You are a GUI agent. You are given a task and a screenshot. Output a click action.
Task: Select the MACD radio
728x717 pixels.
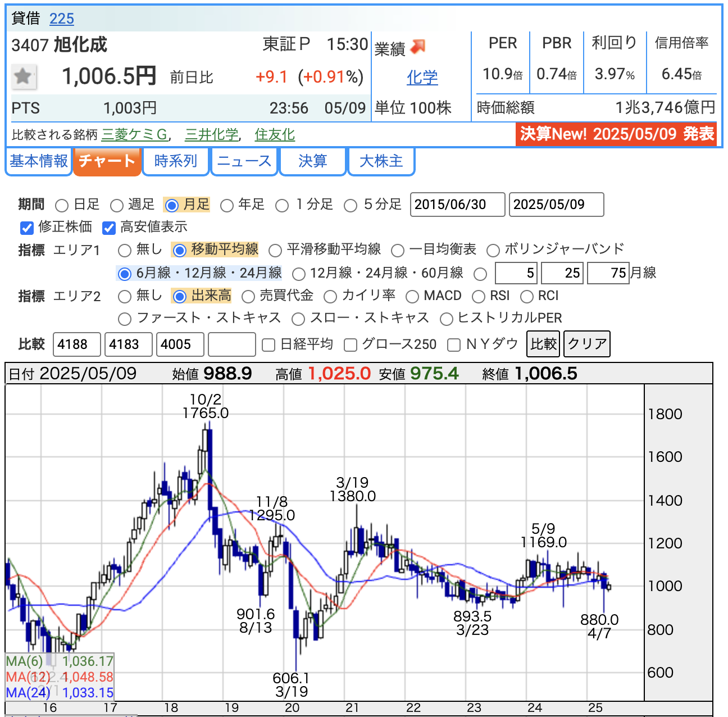pyautogui.click(x=412, y=297)
